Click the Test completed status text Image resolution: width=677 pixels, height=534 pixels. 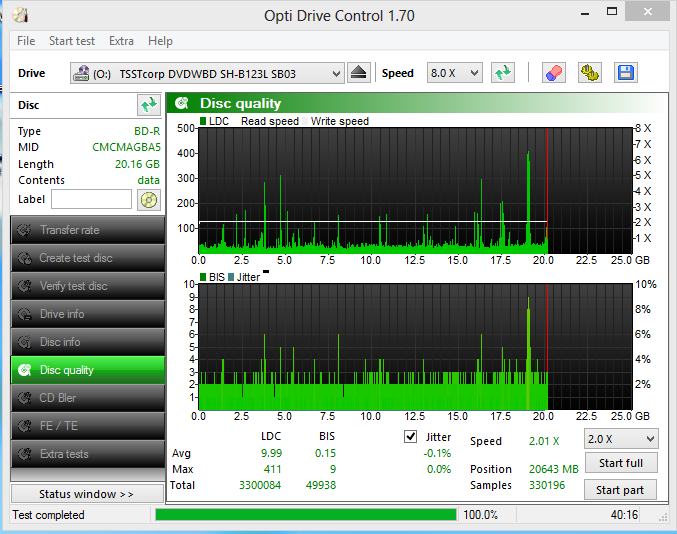pos(48,515)
